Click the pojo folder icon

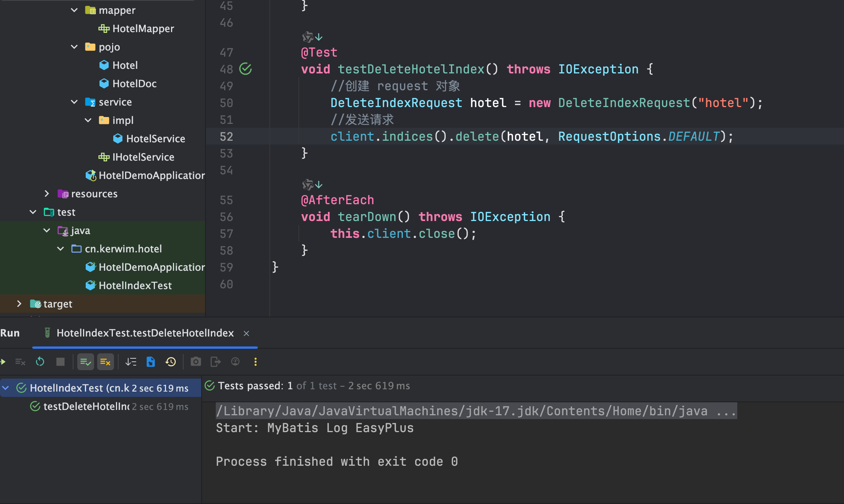coord(90,47)
